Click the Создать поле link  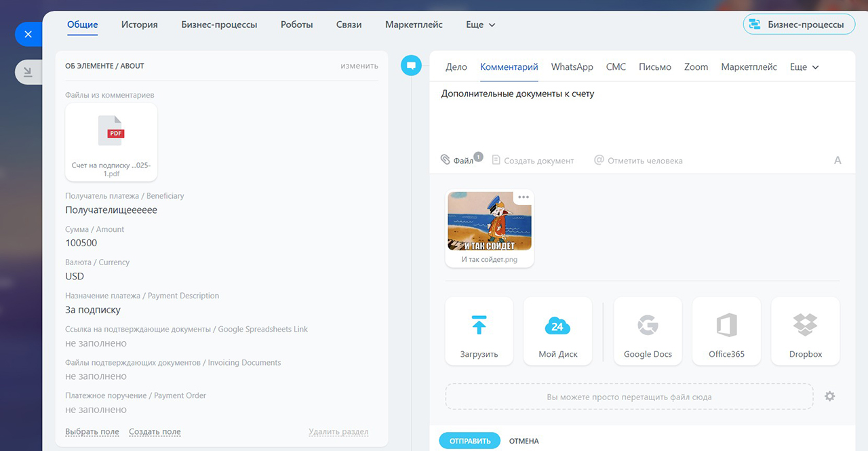(155, 432)
